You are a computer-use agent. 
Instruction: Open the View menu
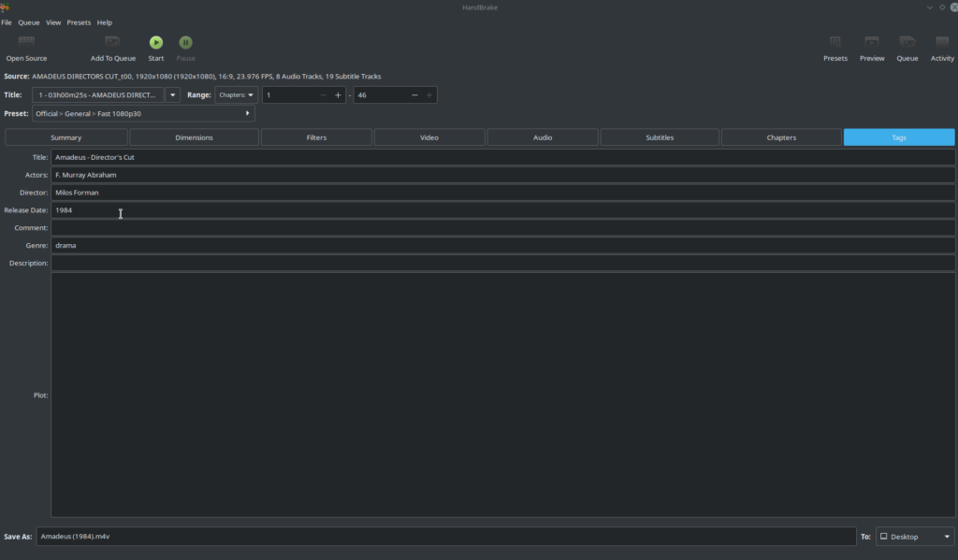[53, 22]
